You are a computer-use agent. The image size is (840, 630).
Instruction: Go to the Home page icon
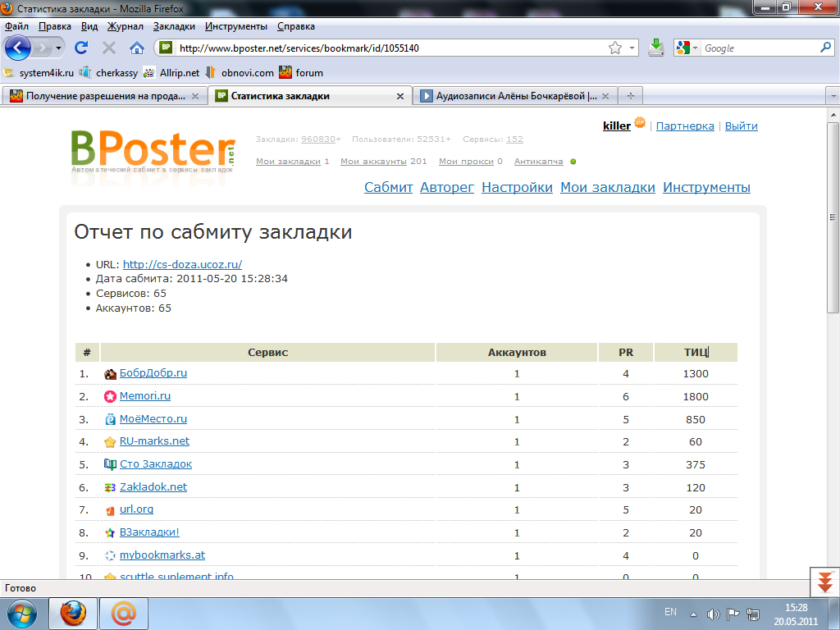(x=137, y=48)
